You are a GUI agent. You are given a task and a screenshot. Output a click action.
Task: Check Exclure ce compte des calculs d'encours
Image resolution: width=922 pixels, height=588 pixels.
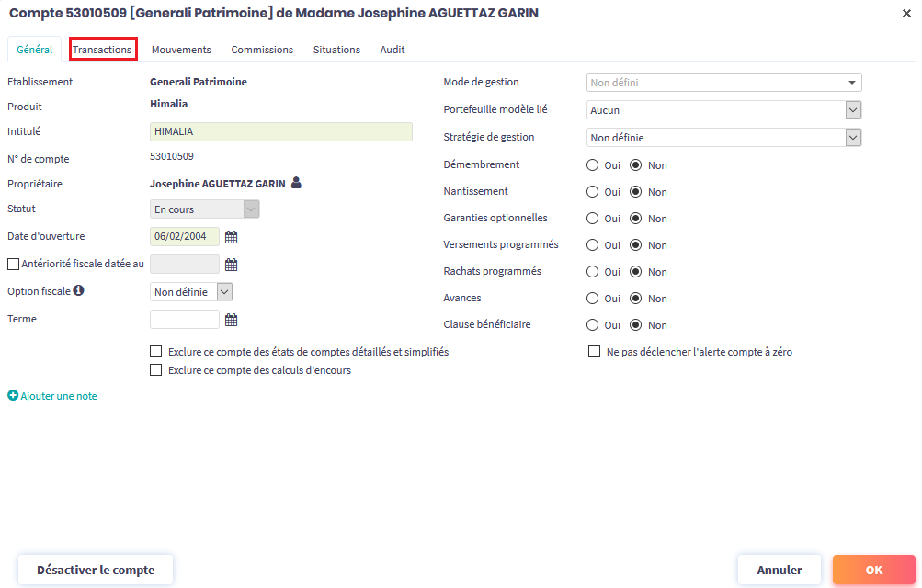coord(155,370)
